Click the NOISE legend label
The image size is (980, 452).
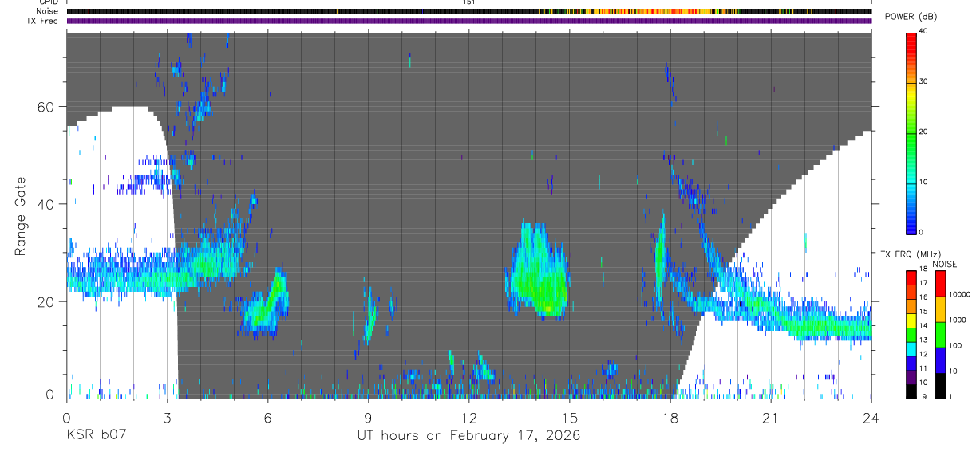point(944,264)
